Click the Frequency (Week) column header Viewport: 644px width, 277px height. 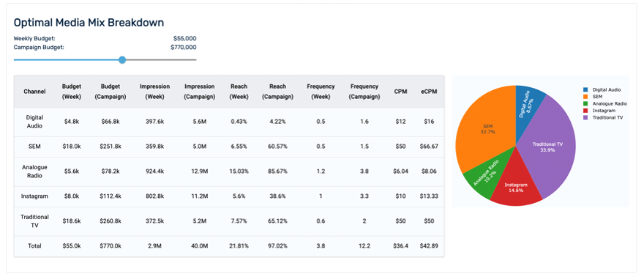(x=321, y=92)
